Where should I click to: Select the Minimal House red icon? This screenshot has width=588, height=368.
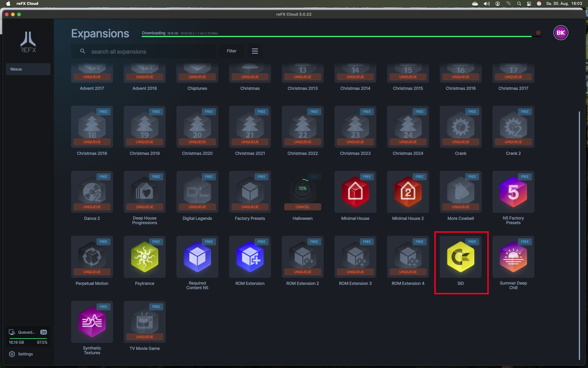(355, 192)
